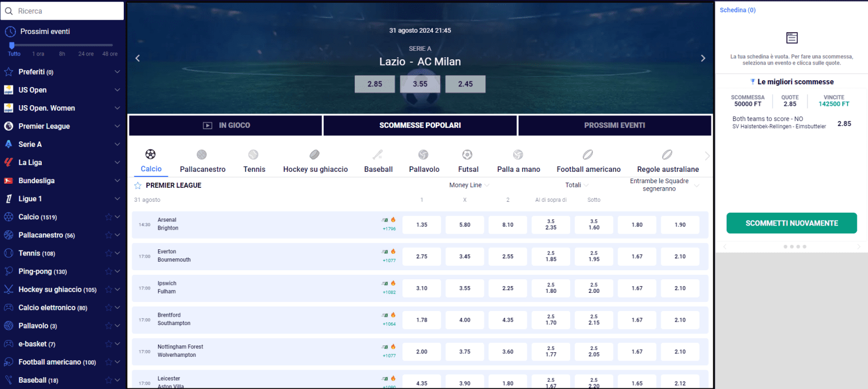
Task: Switch to the Pallacanestro sport tab
Action: pyautogui.click(x=202, y=162)
